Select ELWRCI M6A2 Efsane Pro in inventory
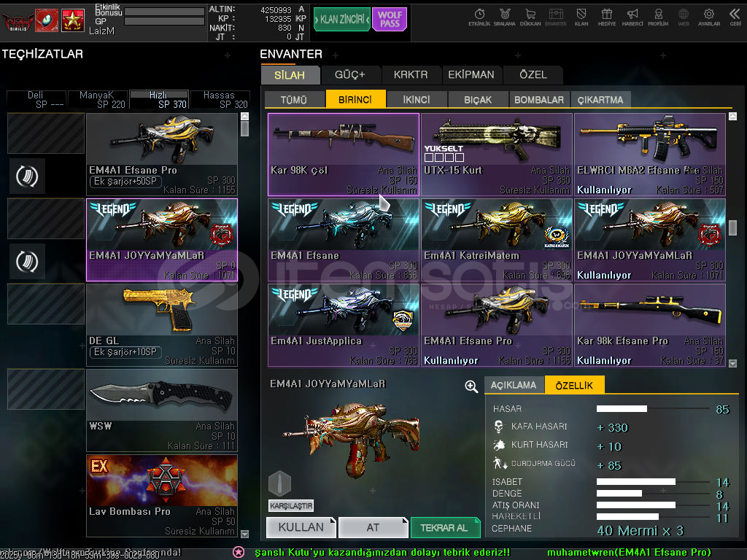 point(650,155)
